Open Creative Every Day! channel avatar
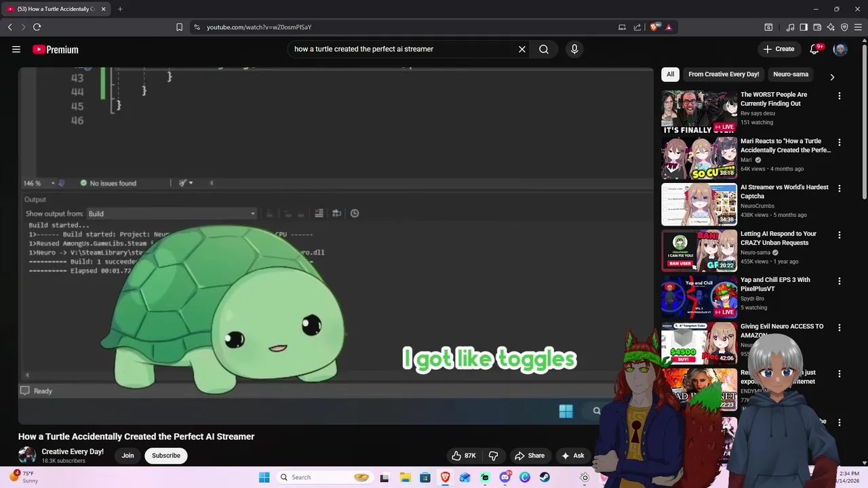The height and width of the screenshot is (488, 868). tap(27, 455)
